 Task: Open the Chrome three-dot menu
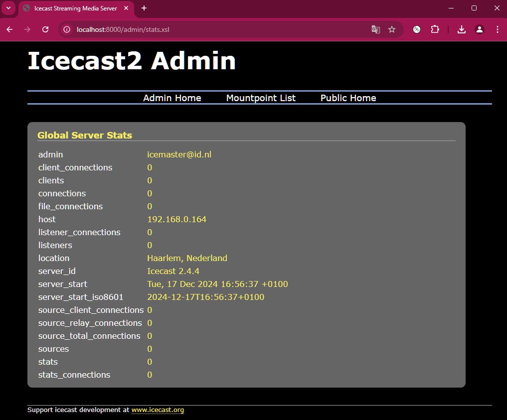click(x=498, y=29)
